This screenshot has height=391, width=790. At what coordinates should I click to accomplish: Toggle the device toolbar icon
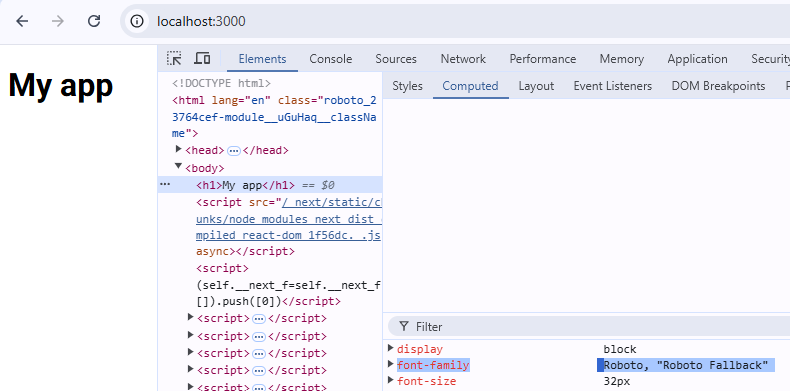(x=202, y=58)
